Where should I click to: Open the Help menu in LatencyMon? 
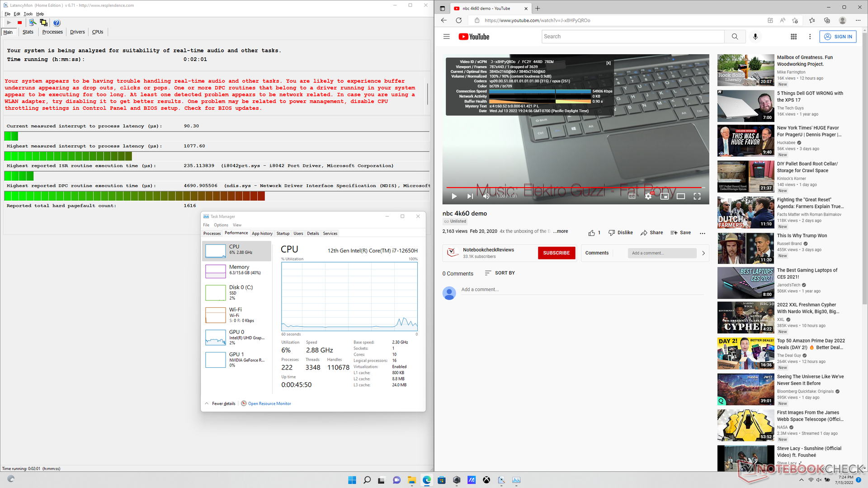pos(40,14)
